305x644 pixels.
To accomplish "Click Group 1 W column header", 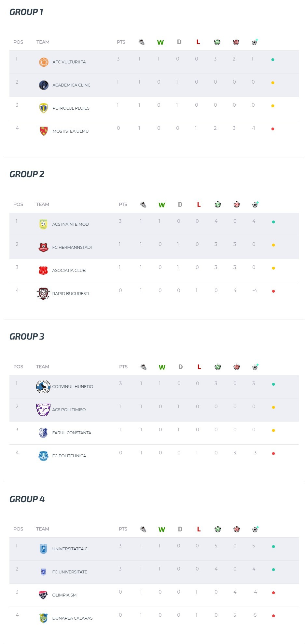I will pos(160,42).
